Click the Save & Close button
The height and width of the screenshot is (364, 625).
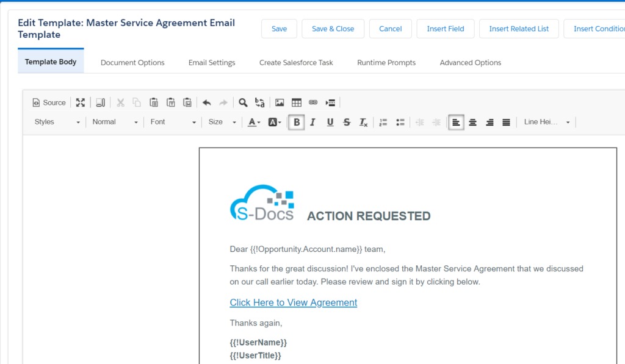click(333, 28)
